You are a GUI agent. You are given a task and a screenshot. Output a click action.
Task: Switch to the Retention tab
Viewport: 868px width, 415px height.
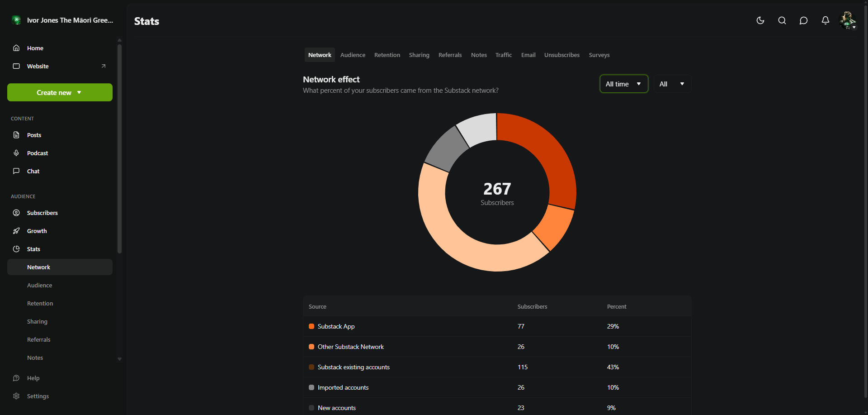[x=387, y=55]
